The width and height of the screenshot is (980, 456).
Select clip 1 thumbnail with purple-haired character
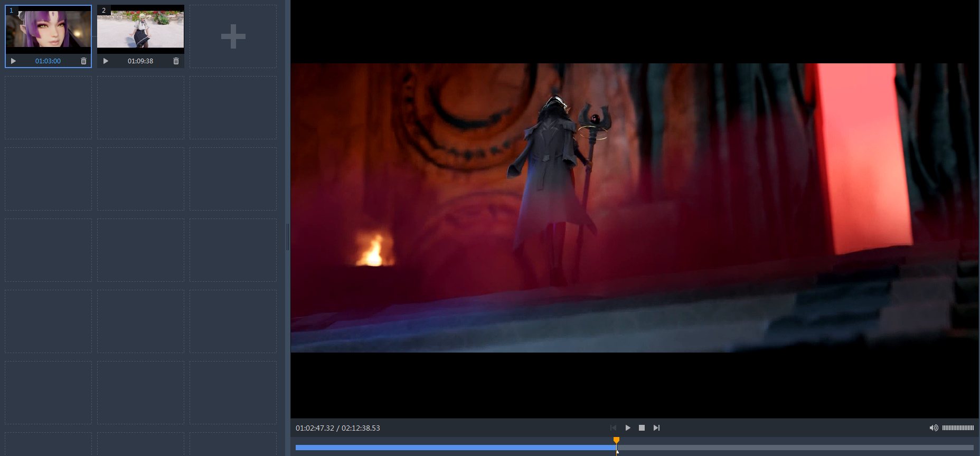coord(48,30)
